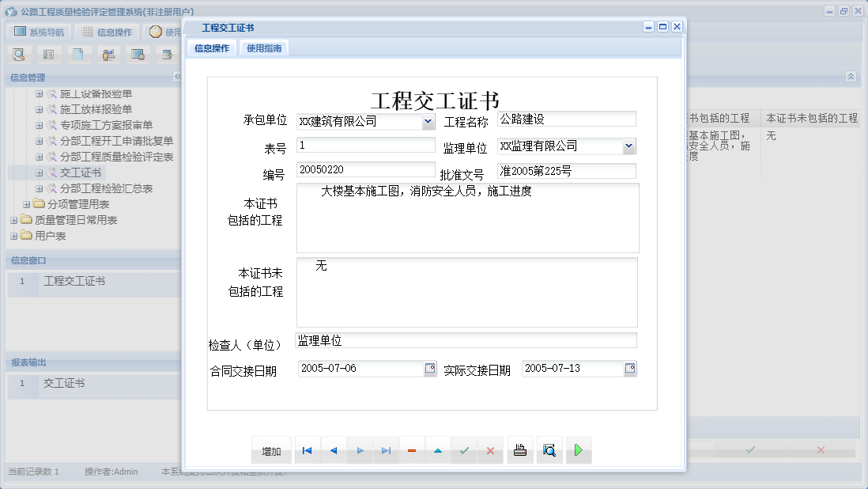The height and width of the screenshot is (489, 868).
Task: Click the 编号 input field
Action: coord(364,169)
